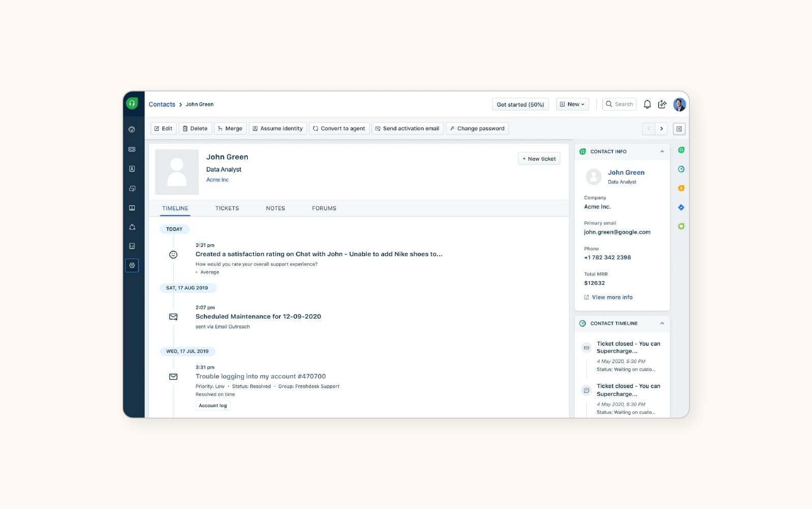
Task: Click first Ticket closed mail icon
Action: (x=587, y=348)
